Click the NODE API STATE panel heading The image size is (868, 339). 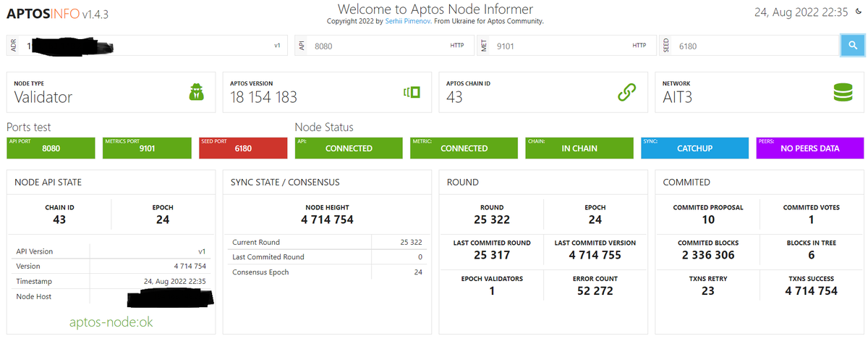tap(50, 182)
